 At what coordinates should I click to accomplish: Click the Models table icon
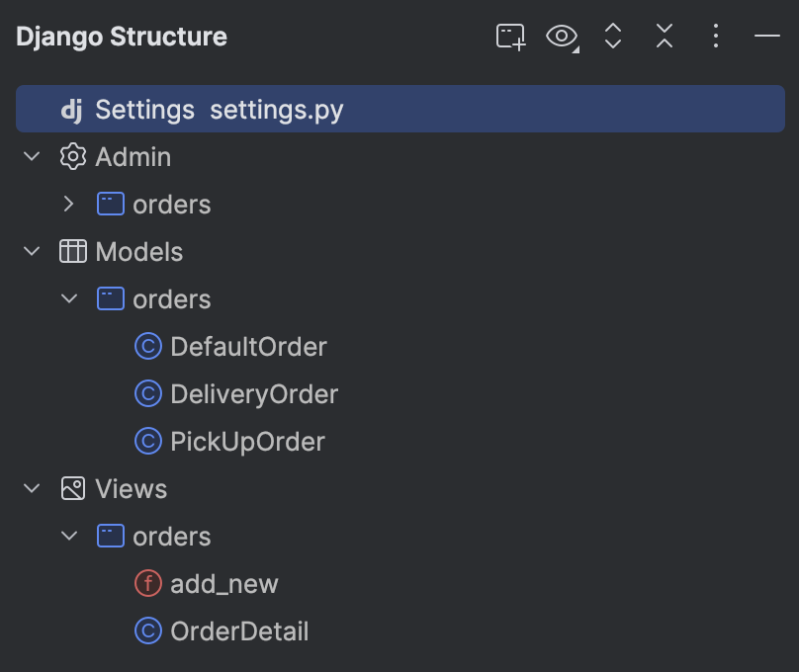click(72, 251)
